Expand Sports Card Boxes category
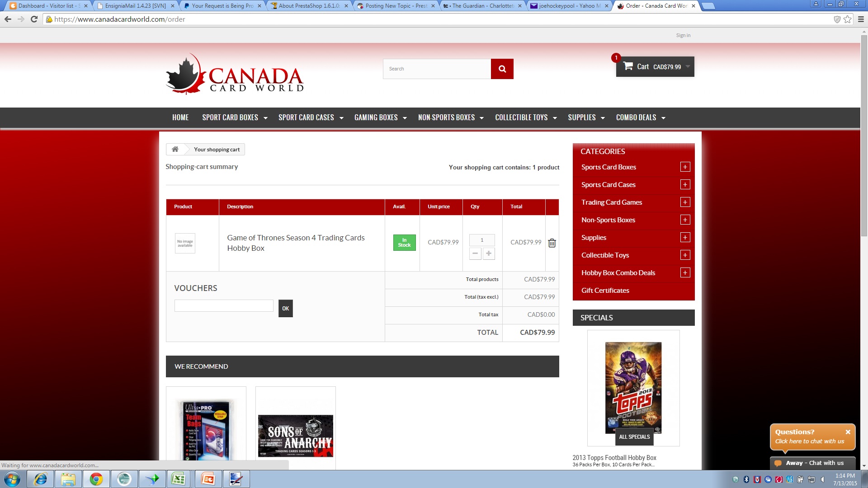Screen dimensions: 868x488 tap(685, 167)
